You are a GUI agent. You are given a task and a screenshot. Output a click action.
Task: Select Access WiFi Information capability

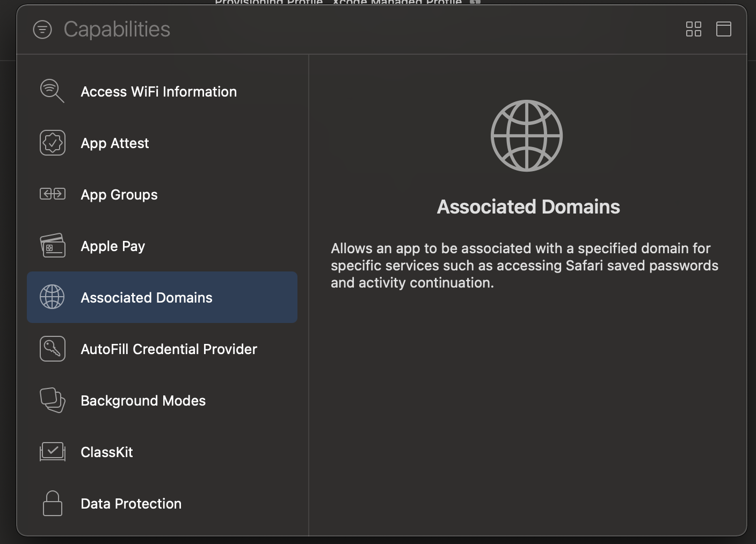point(158,92)
